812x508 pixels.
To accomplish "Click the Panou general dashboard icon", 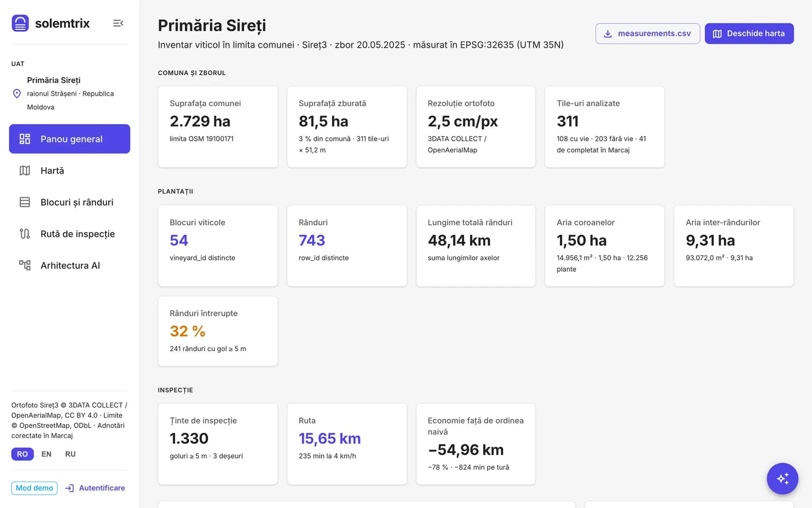I will (x=25, y=139).
